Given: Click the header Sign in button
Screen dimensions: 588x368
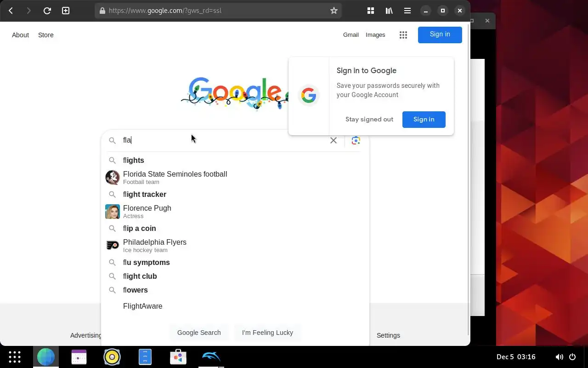Looking at the screenshot, I should coord(440,34).
